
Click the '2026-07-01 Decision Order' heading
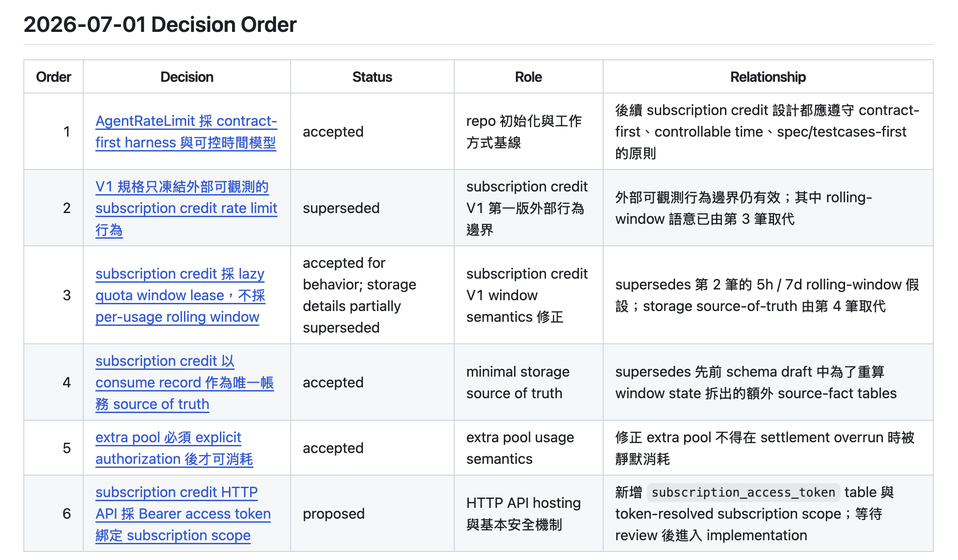click(x=160, y=24)
